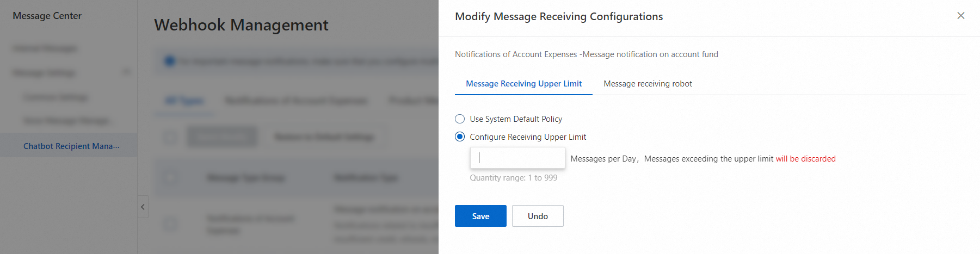This screenshot has width=980, height=254.
Task: Click the Webhook Management page heading
Action: click(x=241, y=25)
